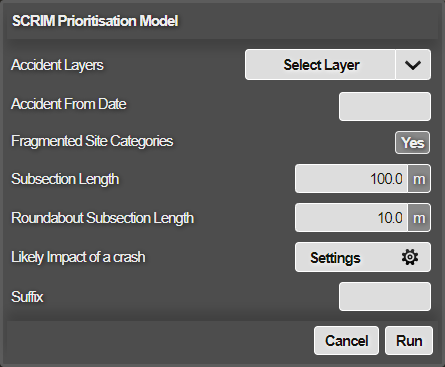
Task: Edit the Roundabout Subsection Length value 10.0
Action: point(351,218)
